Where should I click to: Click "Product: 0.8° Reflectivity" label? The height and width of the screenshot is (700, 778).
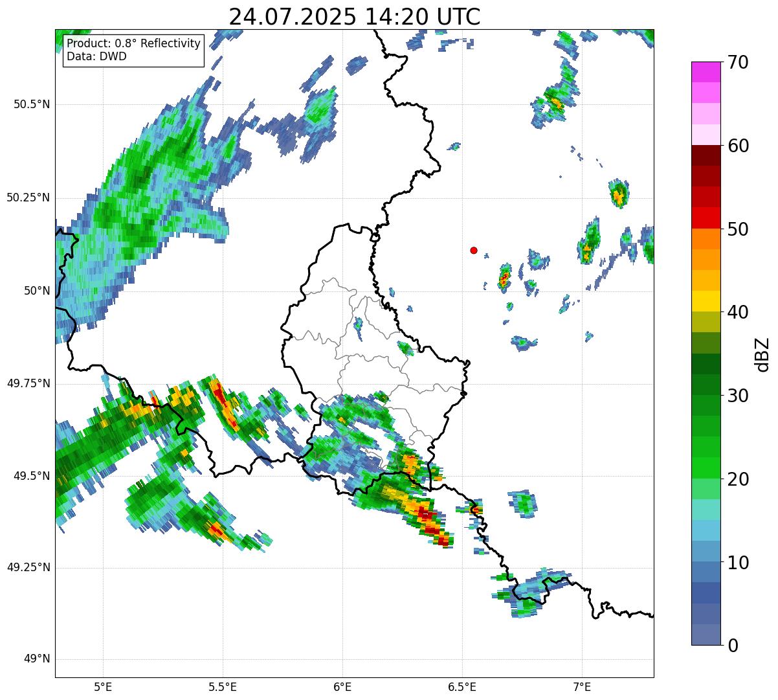(x=134, y=43)
